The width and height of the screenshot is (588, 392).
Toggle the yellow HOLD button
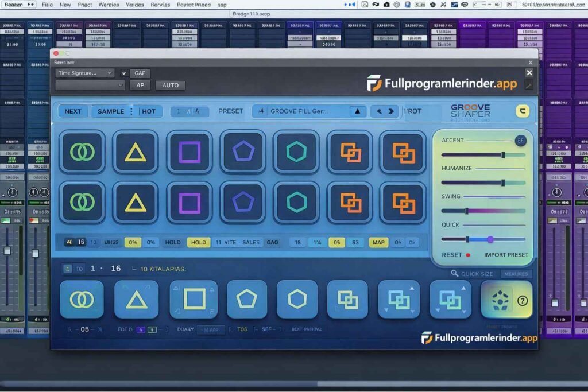click(198, 242)
